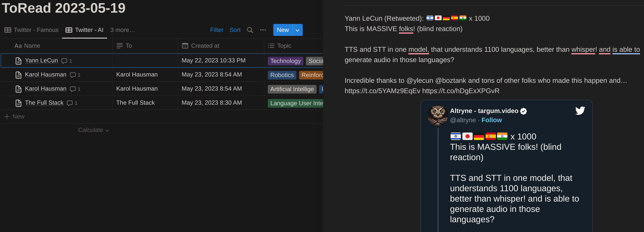Click the search magnifier icon in toolbar
644x232 pixels.
(250, 30)
